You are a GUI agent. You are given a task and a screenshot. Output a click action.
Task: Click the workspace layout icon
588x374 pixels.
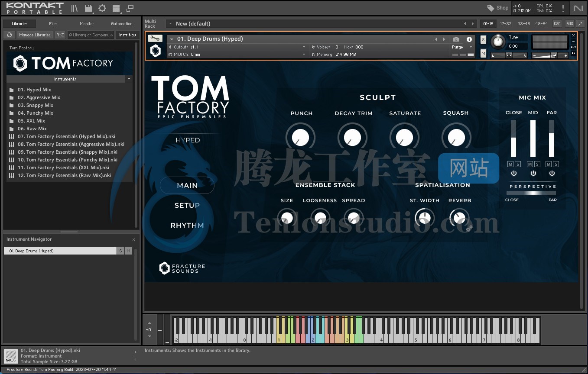point(116,8)
